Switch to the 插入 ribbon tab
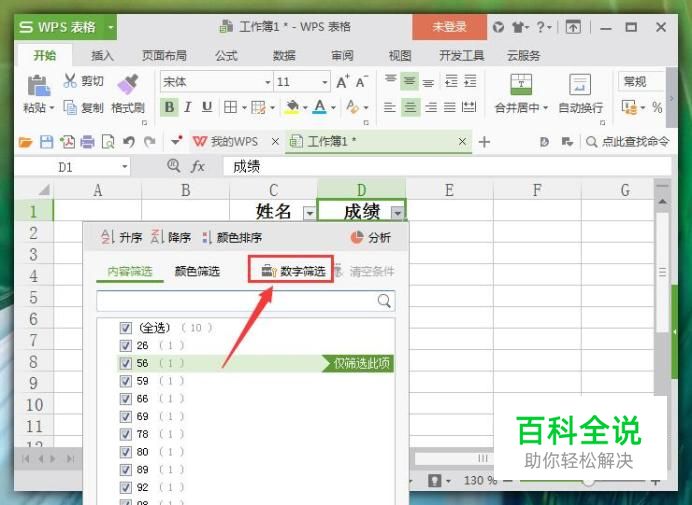The height and width of the screenshot is (505, 692). pos(102,56)
